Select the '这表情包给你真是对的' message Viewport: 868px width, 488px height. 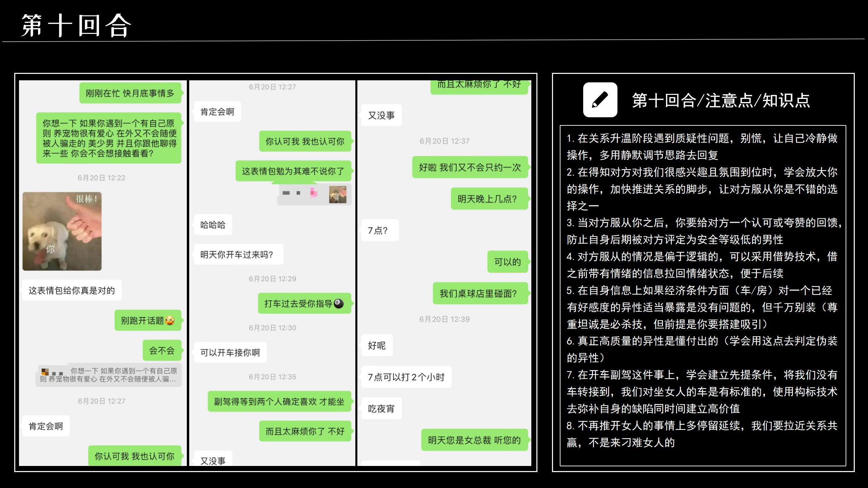coord(72,290)
